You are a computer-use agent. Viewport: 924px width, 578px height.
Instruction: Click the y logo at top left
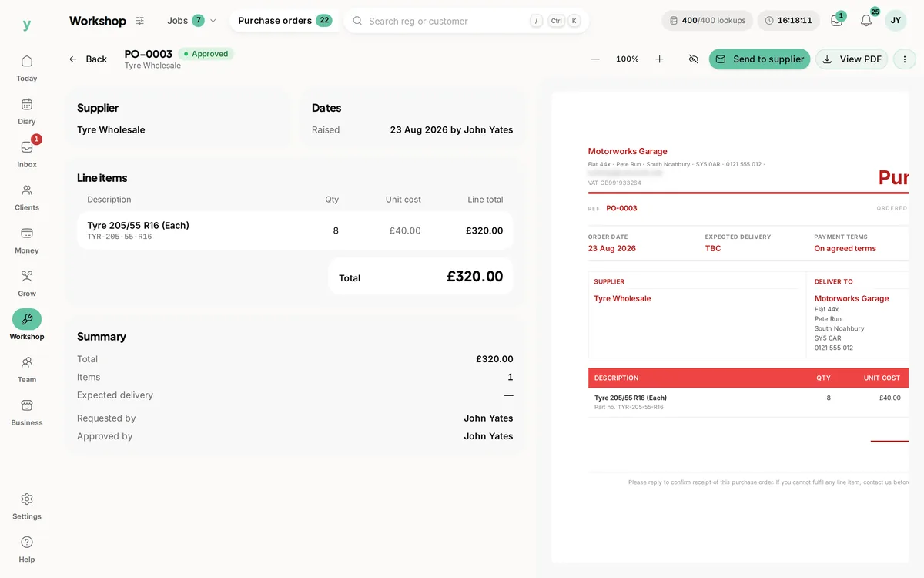tap(27, 25)
